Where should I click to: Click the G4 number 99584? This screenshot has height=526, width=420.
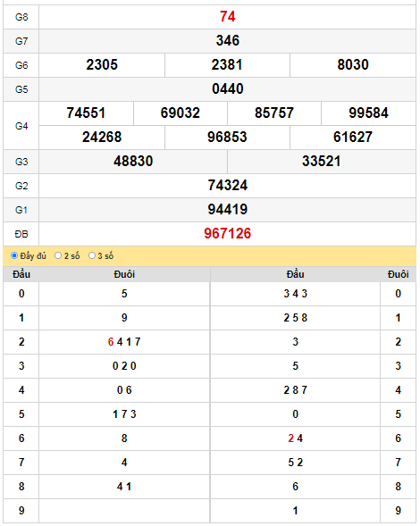point(368,113)
